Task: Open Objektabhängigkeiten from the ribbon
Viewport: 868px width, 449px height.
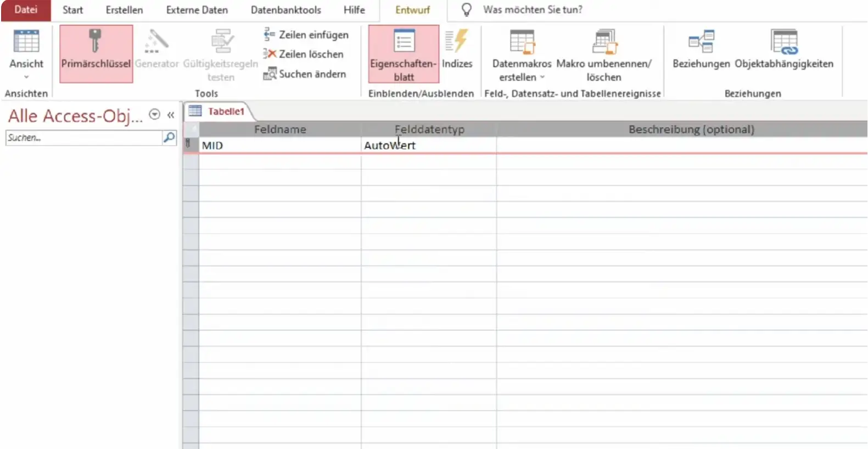Action: (783, 42)
